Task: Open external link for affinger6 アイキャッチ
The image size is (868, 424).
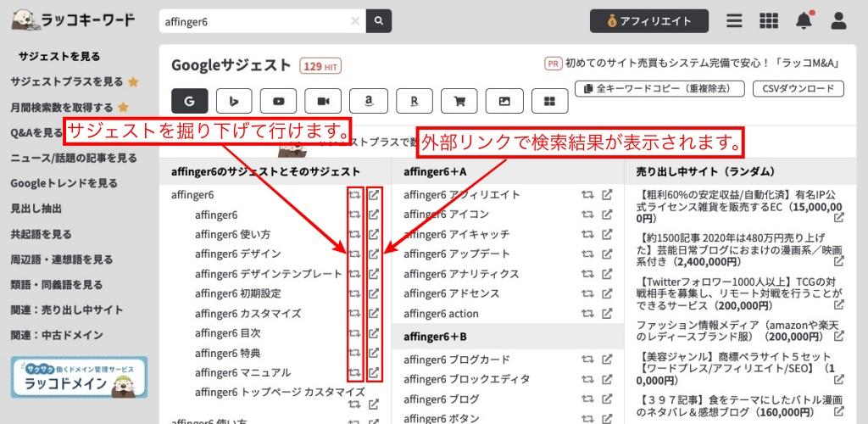Action: pyautogui.click(x=607, y=234)
